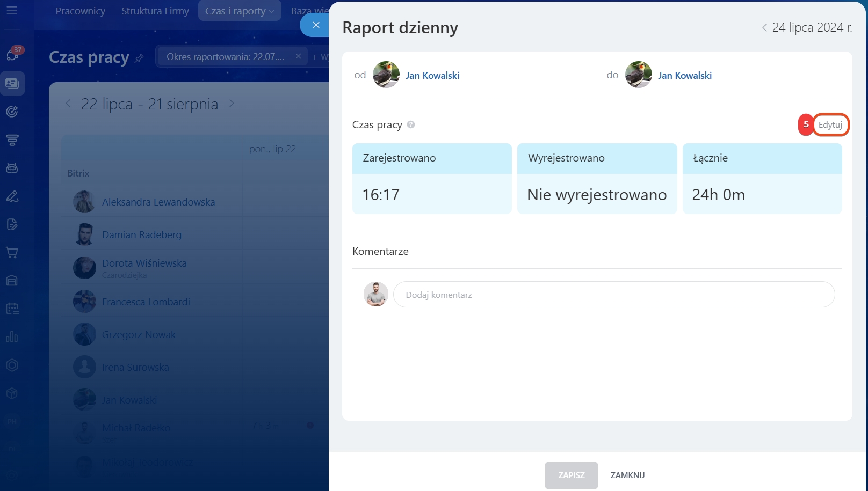Click the pin icon beside Czas pracy
This screenshot has height=491, width=868.
(139, 58)
